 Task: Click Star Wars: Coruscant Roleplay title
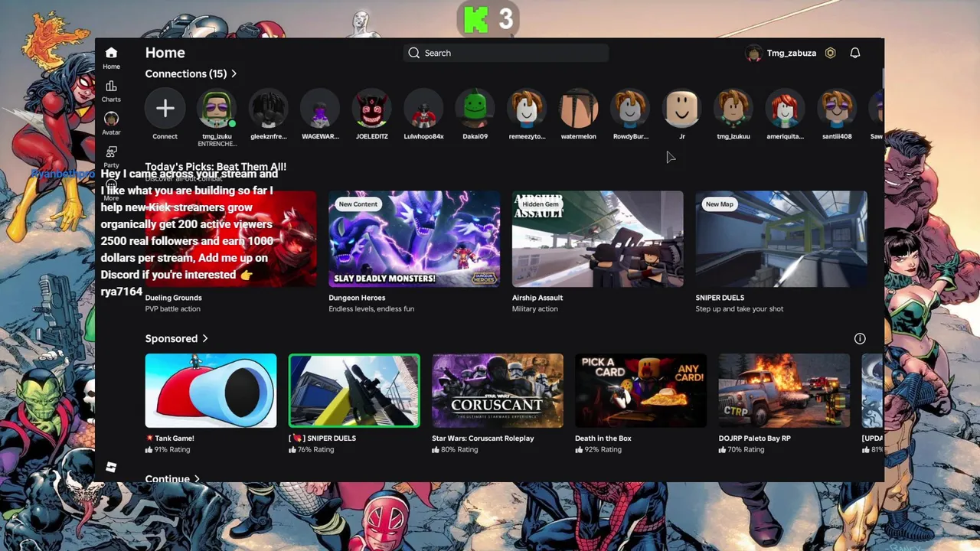pos(483,439)
